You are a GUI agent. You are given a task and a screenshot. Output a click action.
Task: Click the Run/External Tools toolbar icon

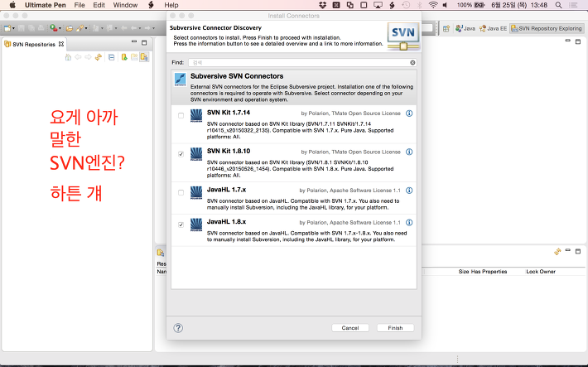(x=54, y=28)
